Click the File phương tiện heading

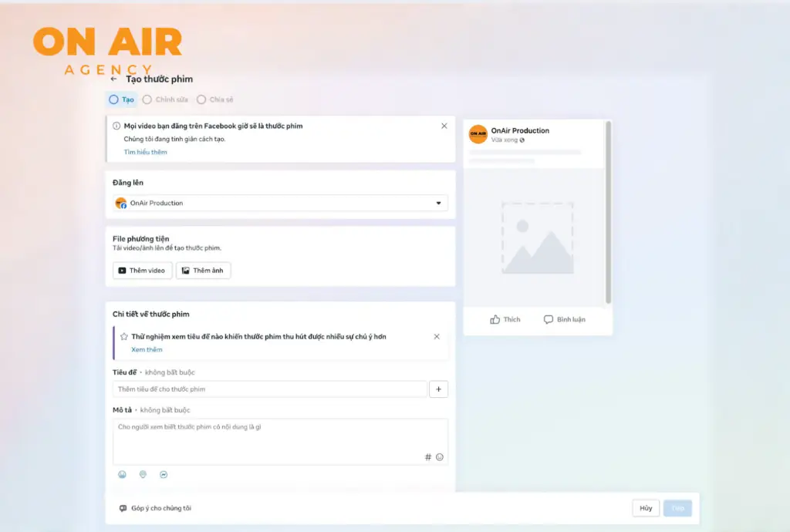click(x=141, y=238)
